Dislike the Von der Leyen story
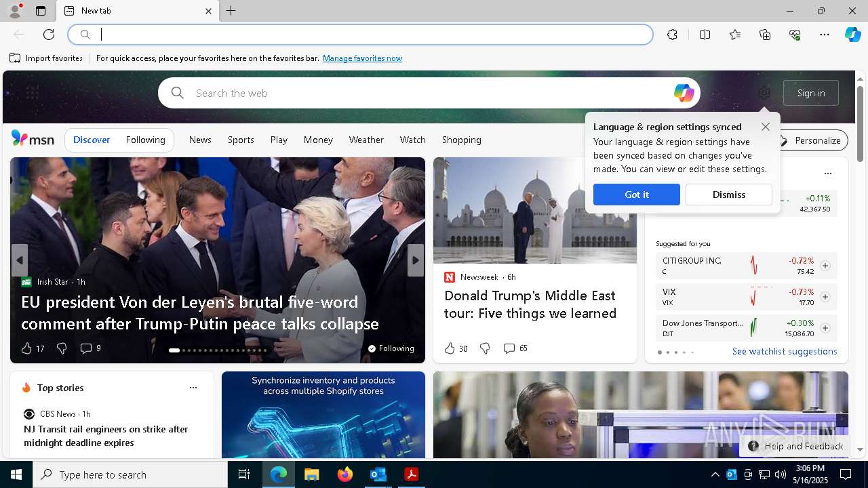The image size is (868, 488). (x=62, y=348)
